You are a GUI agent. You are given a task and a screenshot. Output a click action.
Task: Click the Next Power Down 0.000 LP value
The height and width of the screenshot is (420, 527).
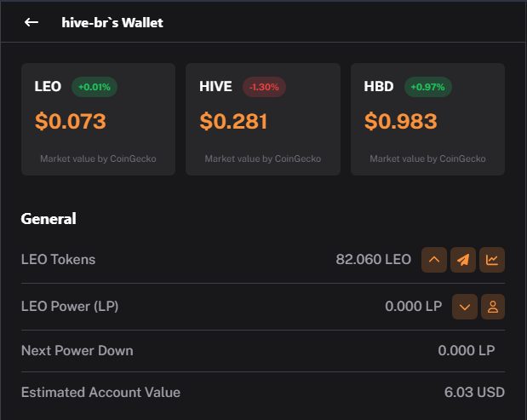467,350
